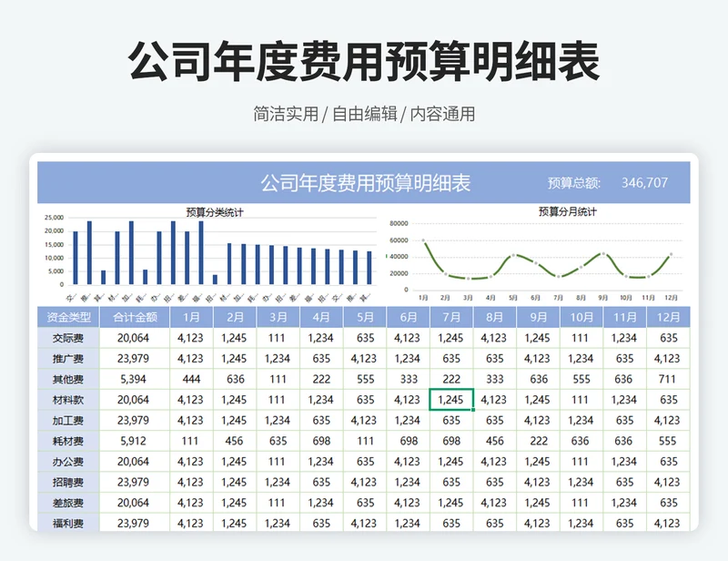
Task: Click the 346,707 budget total value
Action: point(644,183)
